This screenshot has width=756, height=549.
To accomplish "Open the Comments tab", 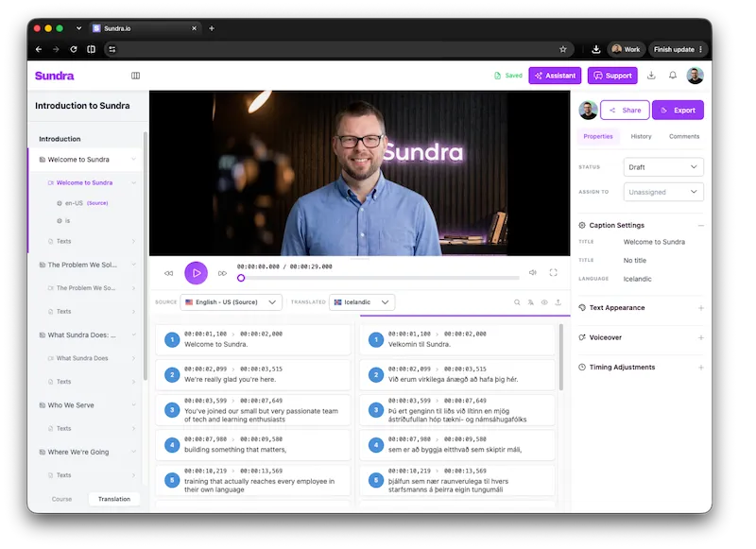I will click(x=683, y=136).
